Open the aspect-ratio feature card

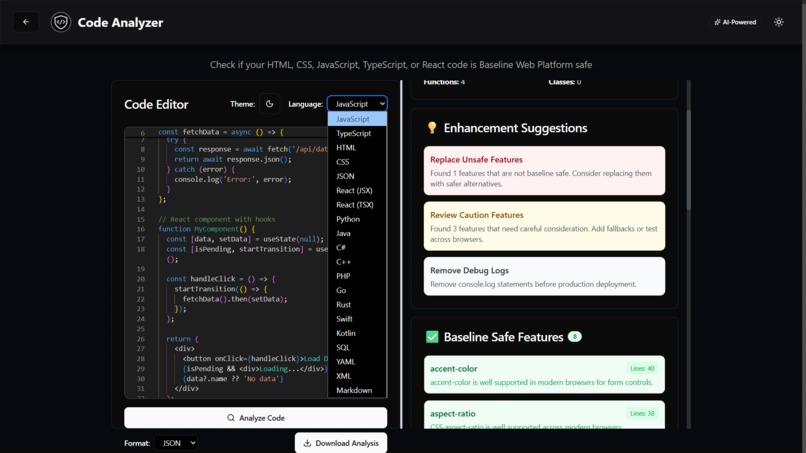point(544,414)
